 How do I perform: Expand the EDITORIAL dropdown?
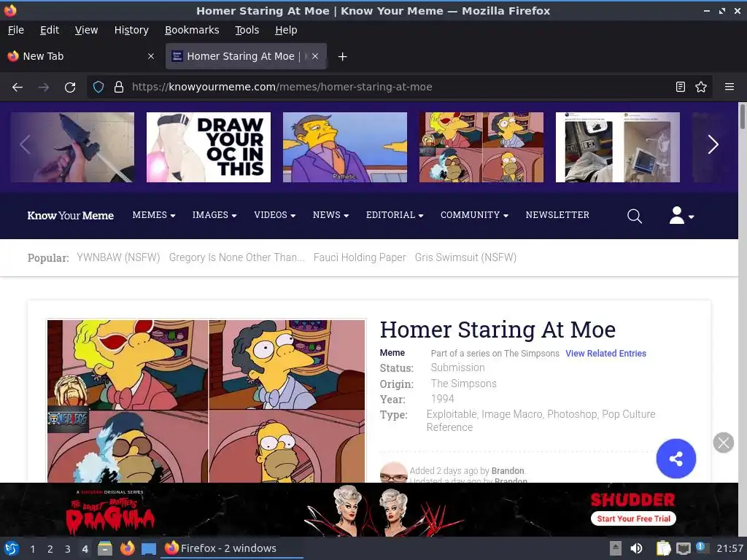click(395, 215)
